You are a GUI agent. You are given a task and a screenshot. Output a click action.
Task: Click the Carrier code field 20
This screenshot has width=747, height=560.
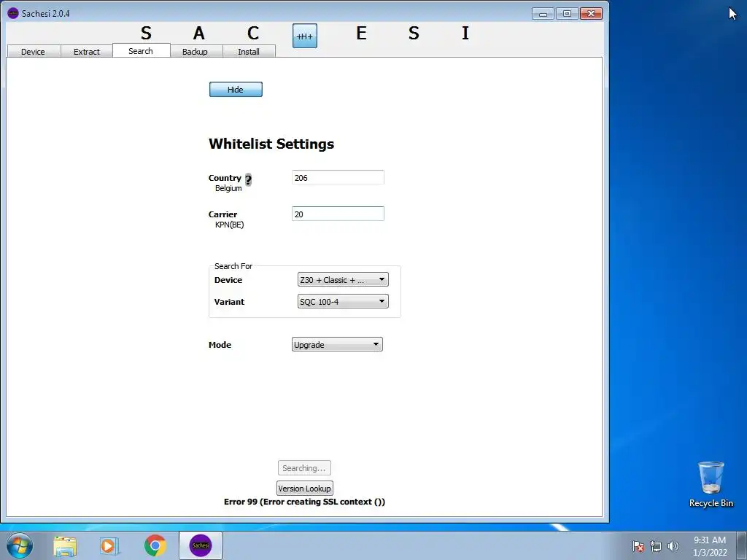(x=338, y=214)
